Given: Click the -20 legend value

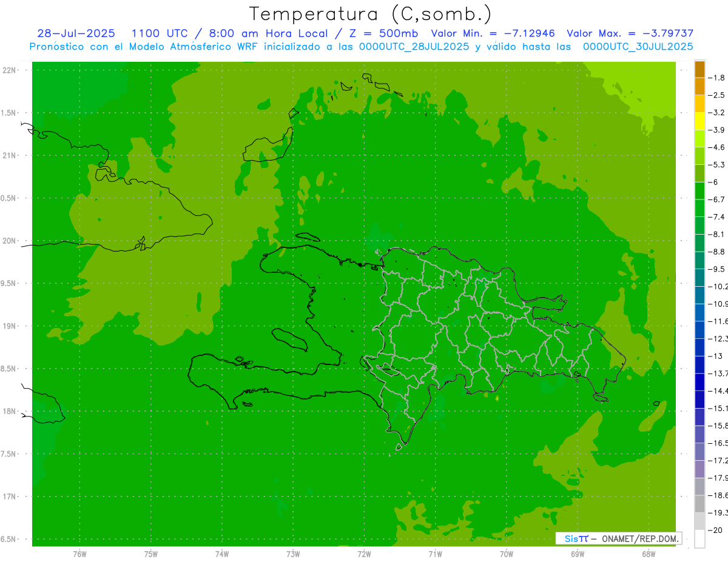Looking at the screenshot, I should 715,530.
